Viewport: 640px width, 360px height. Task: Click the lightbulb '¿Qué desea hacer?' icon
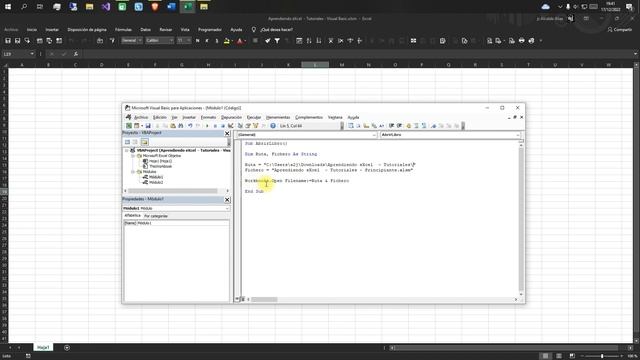(253, 29)
